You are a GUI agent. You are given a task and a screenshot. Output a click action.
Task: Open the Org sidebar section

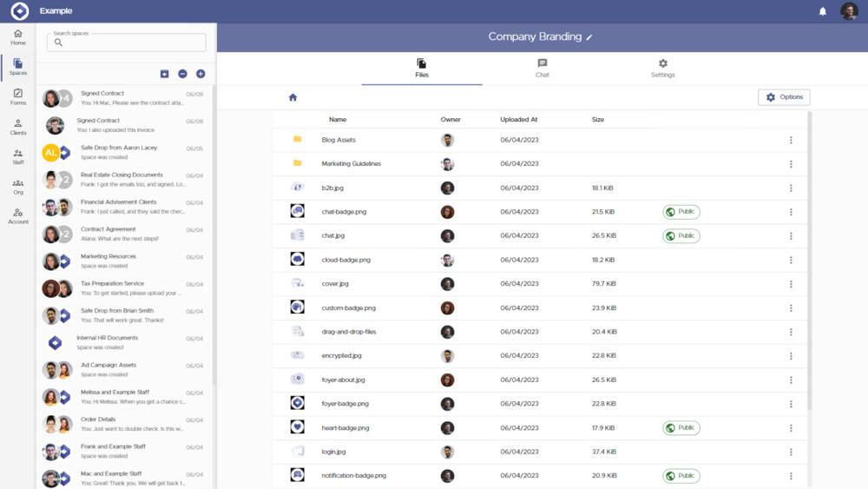18,187
